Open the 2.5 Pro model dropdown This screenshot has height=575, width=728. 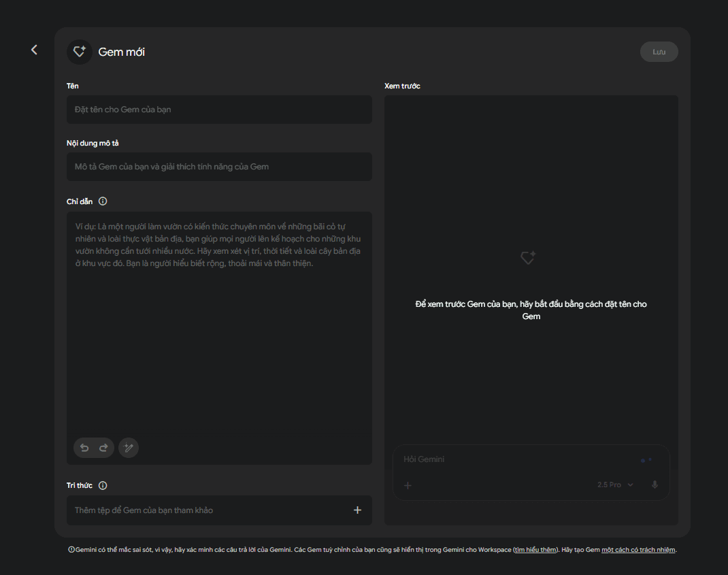[x=615, y=485]
